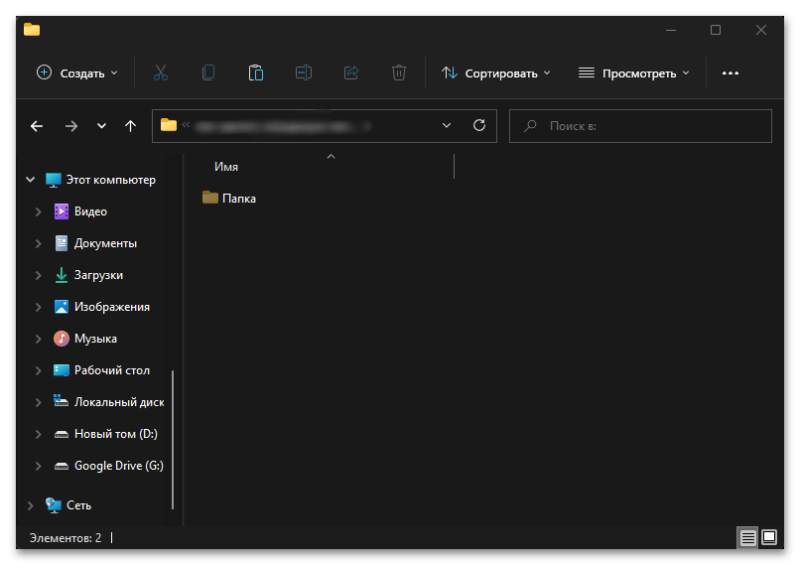Screen dimensions: 800x565
Task: Click the Delete trash bin icon
Action: [399, 73]
